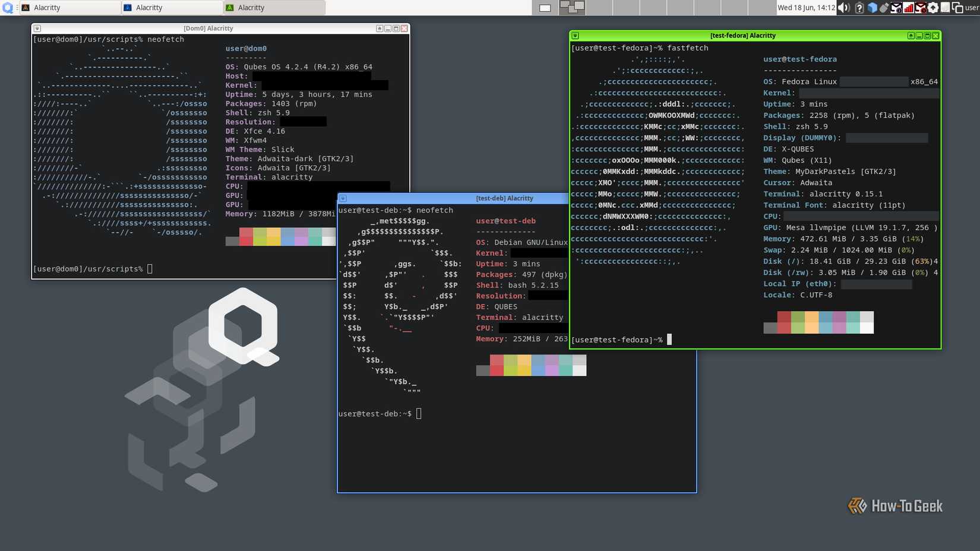This screenshot has width=980, height=551.
Task: Open the window menu of dom0 Alacritty
Action: coord(37,28)
